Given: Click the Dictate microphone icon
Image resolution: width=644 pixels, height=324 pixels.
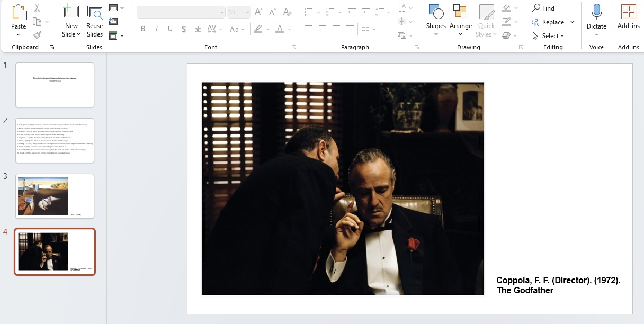Looking at the screenshot, I should (597, 12).
